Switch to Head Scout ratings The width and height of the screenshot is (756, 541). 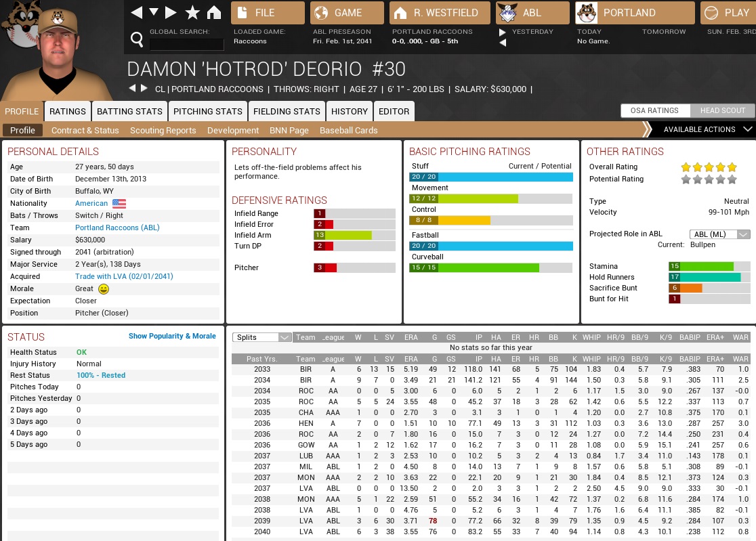click(x=722, y=111)
